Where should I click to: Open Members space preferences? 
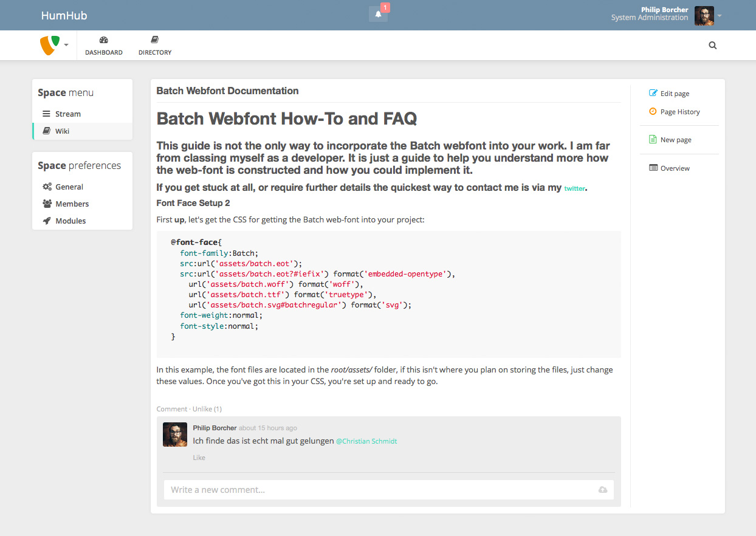[83, 204]
